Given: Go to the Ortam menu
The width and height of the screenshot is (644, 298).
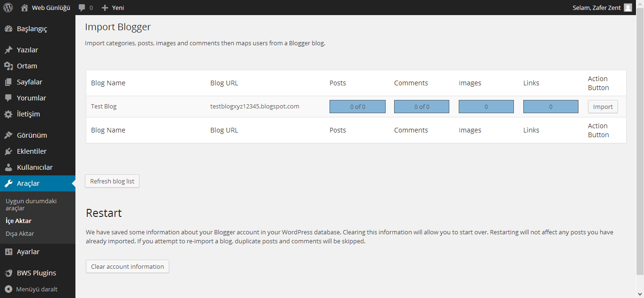Looking at the screenshot, I should tap(38, 66).
